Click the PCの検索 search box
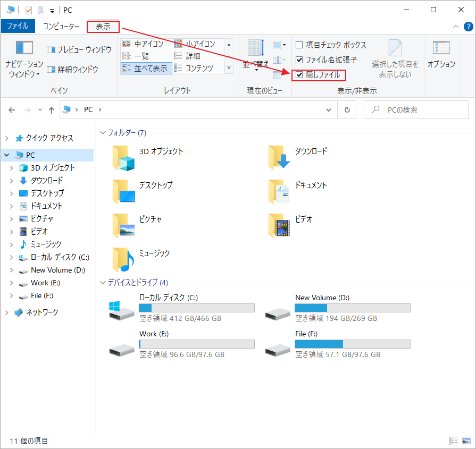The image size is (476, 449). (x=415, y=110)
